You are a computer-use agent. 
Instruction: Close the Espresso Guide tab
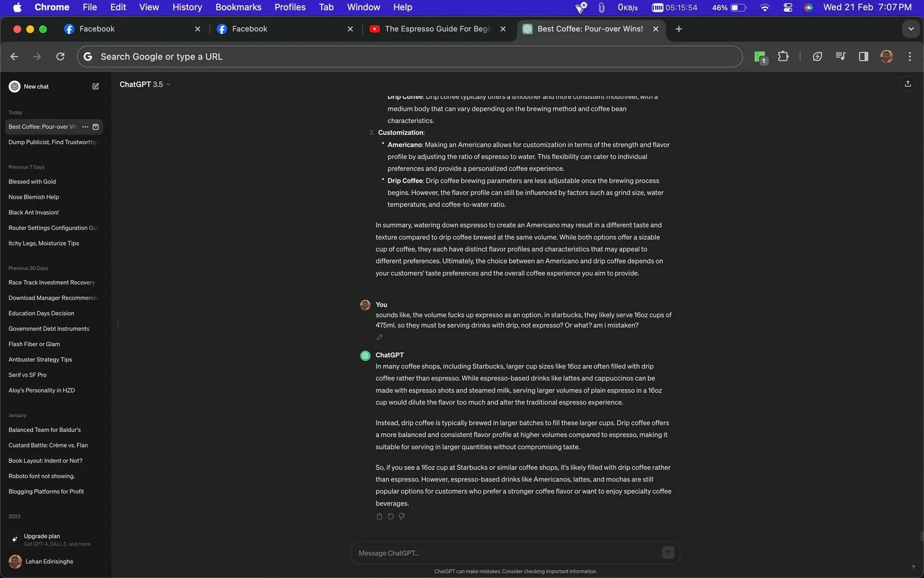(503, 29)
